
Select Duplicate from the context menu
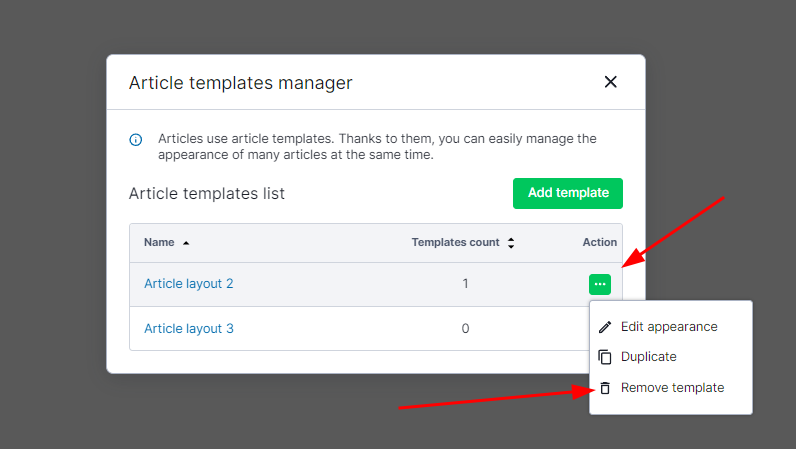pyautogui.click(x=648, y=357)
